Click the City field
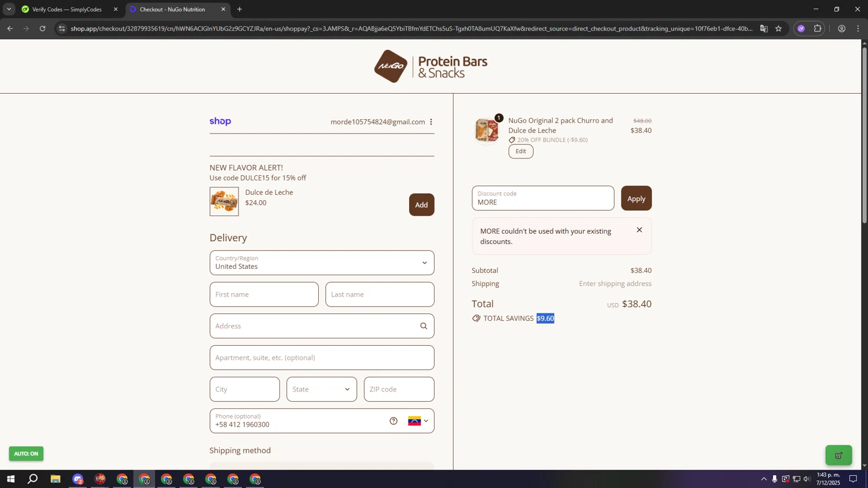 click(245, 389)
